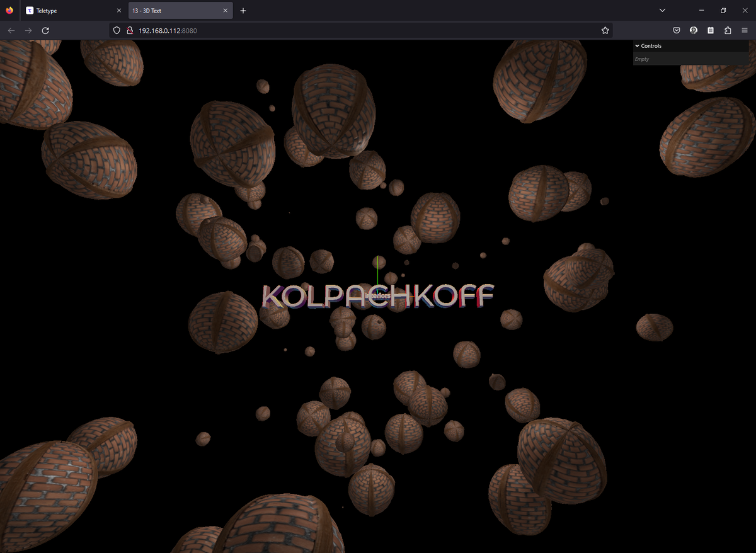Collapse the Controls panel
This screenshot has width=756, height=553.
pyautogui.click(x=691, y=46)
